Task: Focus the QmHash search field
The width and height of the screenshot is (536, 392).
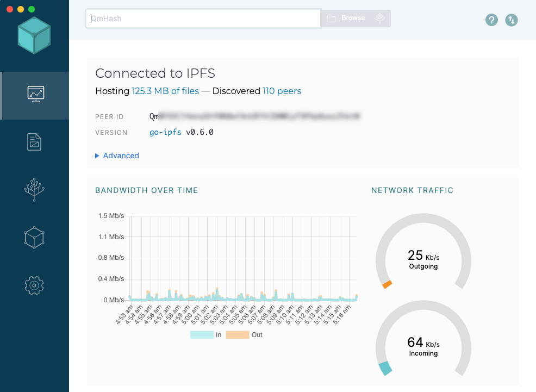Action: click(203, 18)
